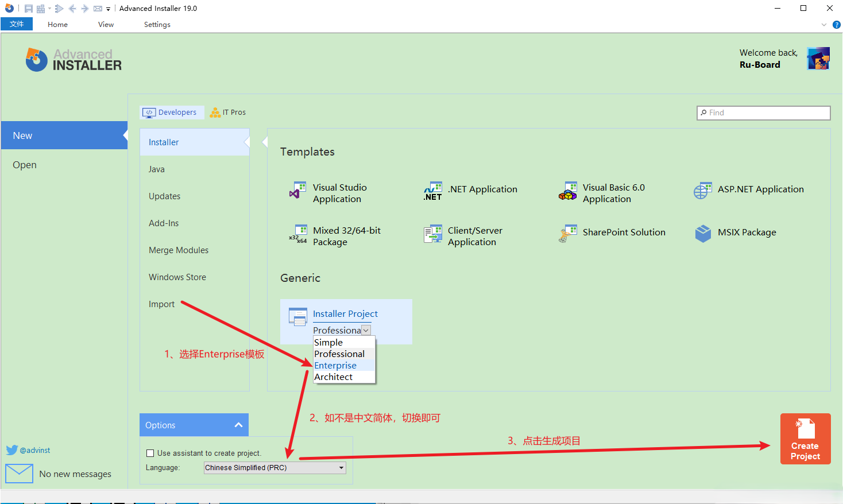Collapse the Options panel header
The height and width of the screenshot is (504, 843).
click(x=194, y=425)
